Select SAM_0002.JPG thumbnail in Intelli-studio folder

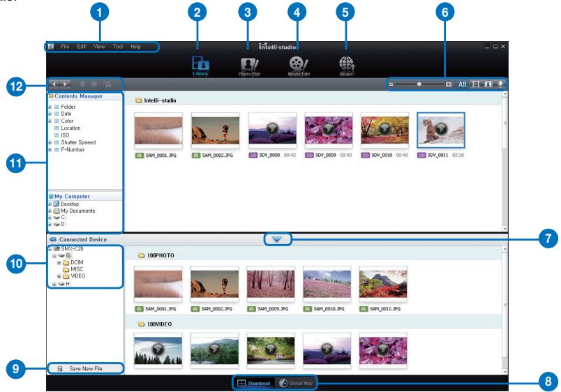tap(215, 131)
